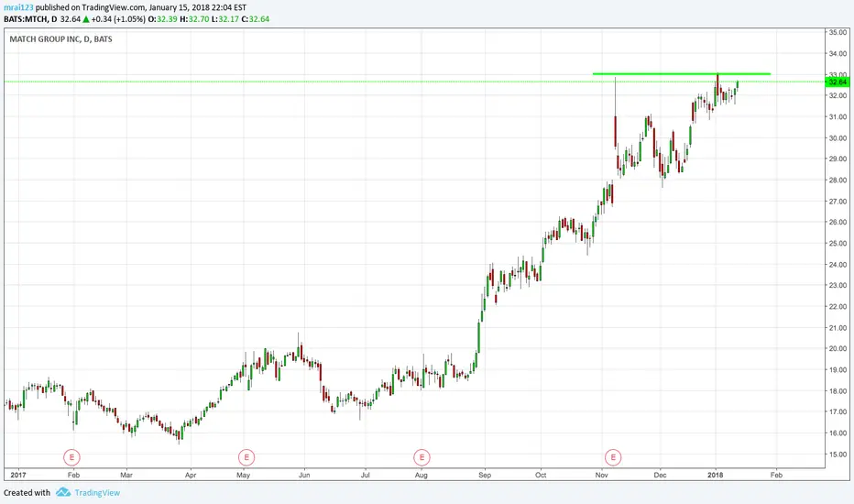Click the +0.34 (+1.05%) change value

click(118, 19)
